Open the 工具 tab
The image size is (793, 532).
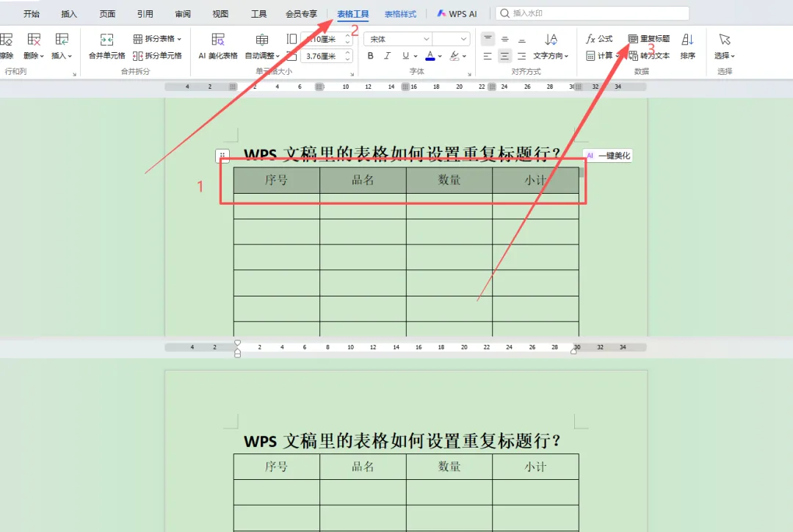coord(258,14)
